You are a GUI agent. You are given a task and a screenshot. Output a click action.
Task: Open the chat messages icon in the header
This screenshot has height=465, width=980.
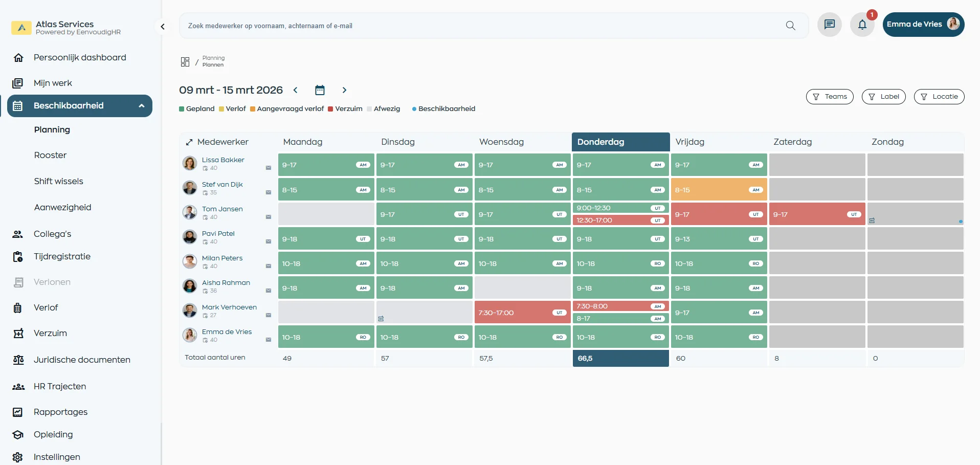829,24
